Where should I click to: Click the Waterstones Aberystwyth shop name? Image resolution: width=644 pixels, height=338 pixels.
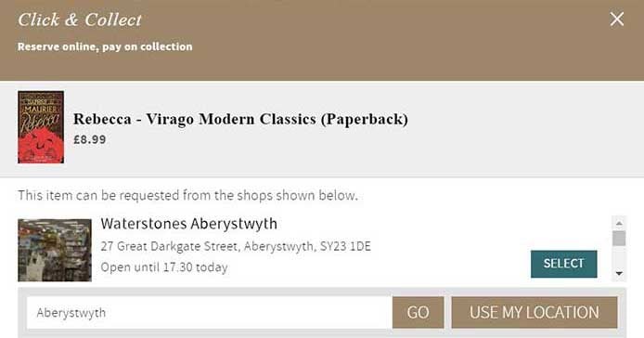tap(189, 224)
